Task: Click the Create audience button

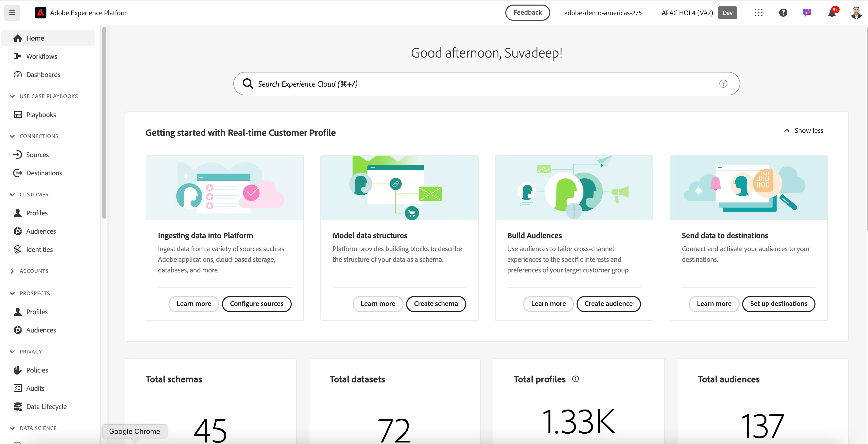Action: [609, 304]
